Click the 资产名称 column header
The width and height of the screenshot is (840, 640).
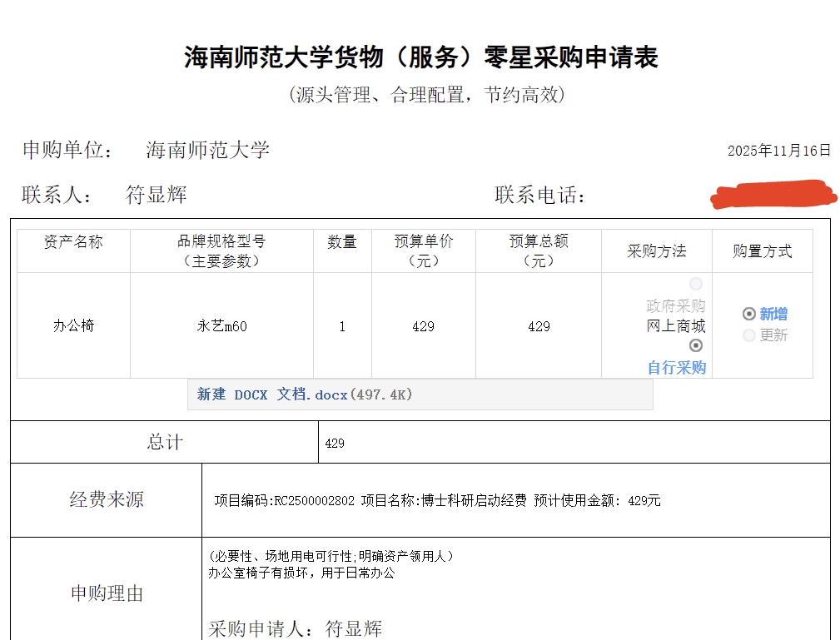coord(74,242)
